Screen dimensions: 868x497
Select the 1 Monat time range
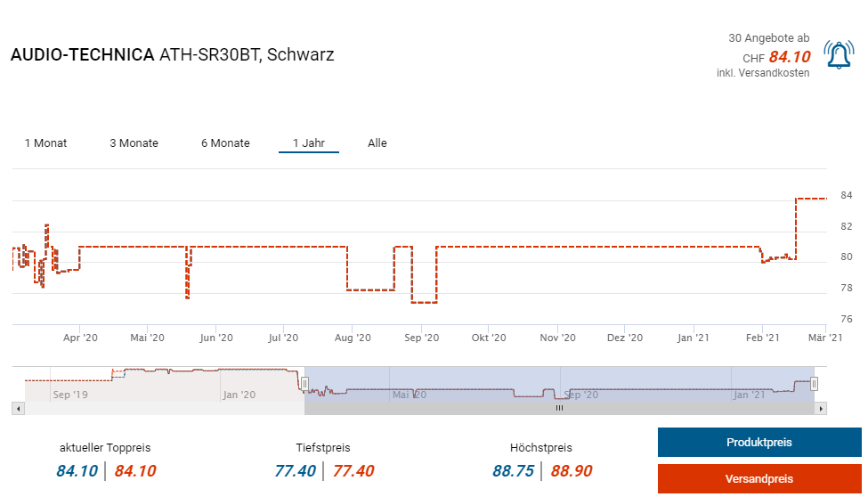pyautogui.click(x=45, y=143)
